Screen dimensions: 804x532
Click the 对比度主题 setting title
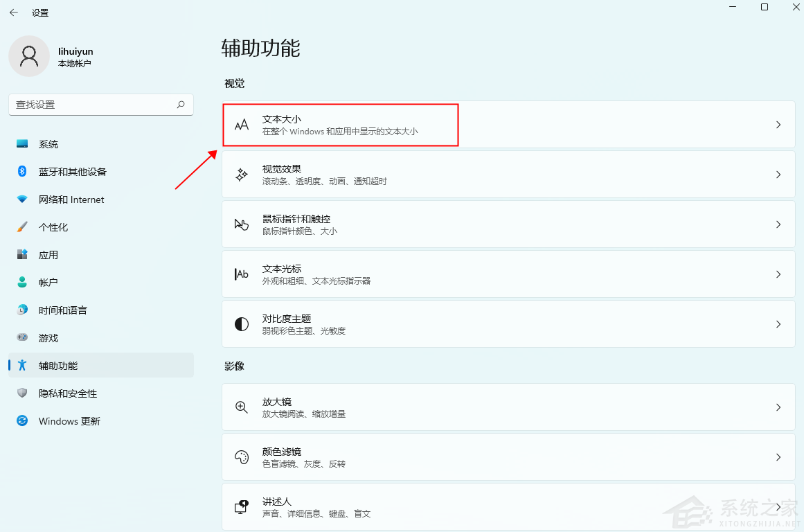point(287,319)
